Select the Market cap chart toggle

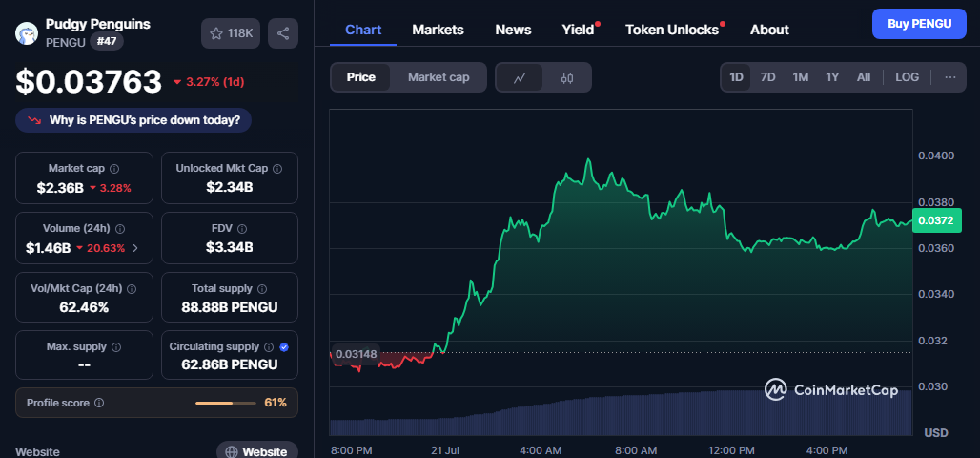[439, 77]
